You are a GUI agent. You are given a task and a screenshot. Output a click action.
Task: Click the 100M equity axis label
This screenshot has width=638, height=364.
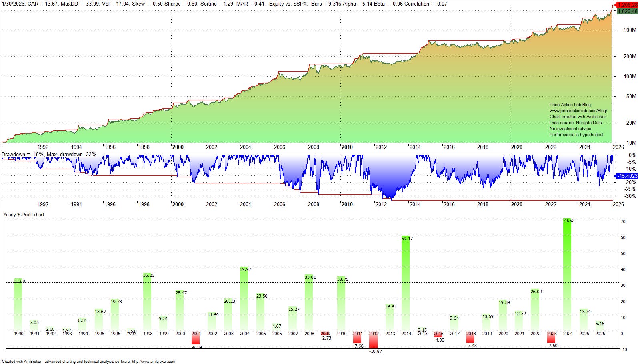point(630,76)
